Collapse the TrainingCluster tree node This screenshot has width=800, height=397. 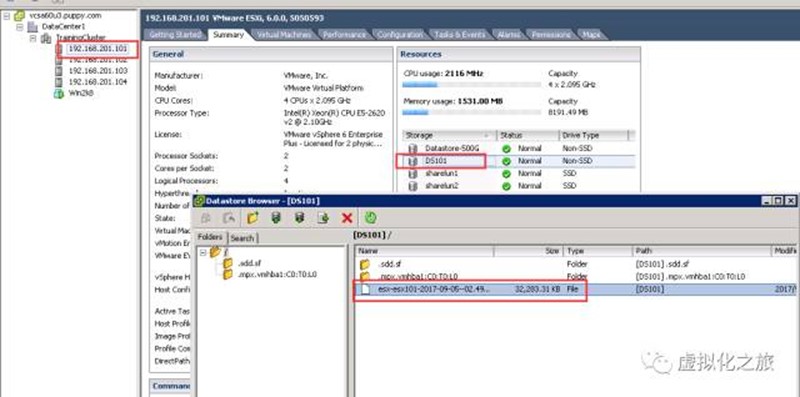(33, 38)
